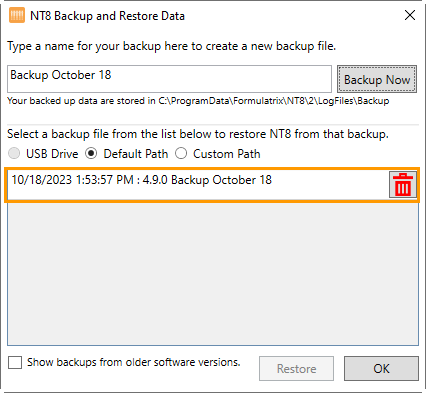Click the orange NT8 app icon in the title bar
Viewport: 426px width, 393px height.
pos(17,15)
